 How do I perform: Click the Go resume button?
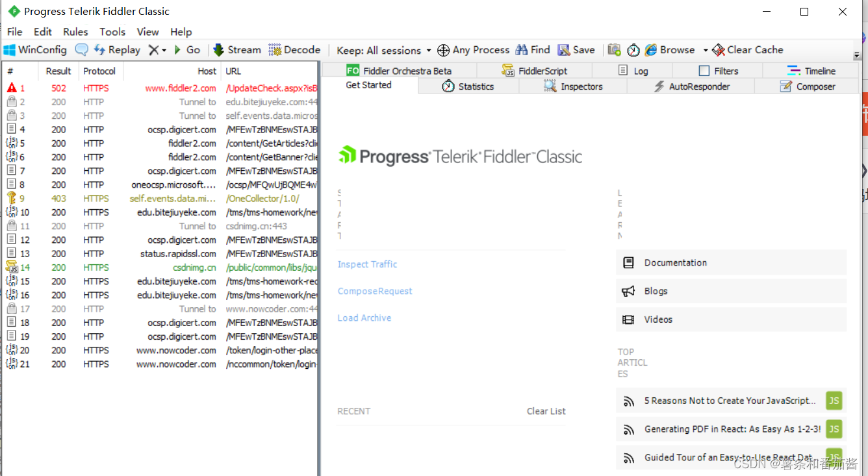click(187, 50)
